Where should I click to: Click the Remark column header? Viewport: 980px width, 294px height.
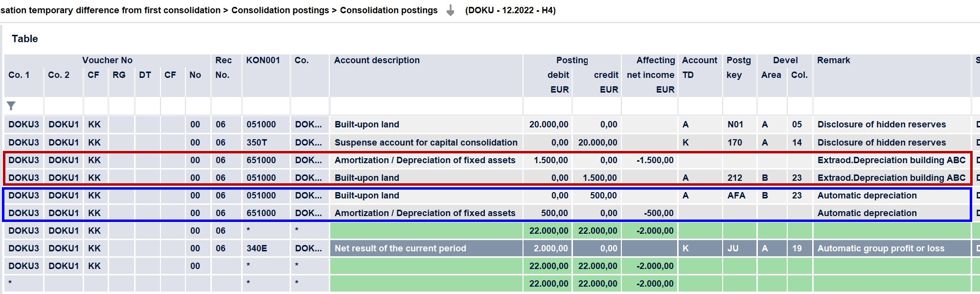pos(833,60)
